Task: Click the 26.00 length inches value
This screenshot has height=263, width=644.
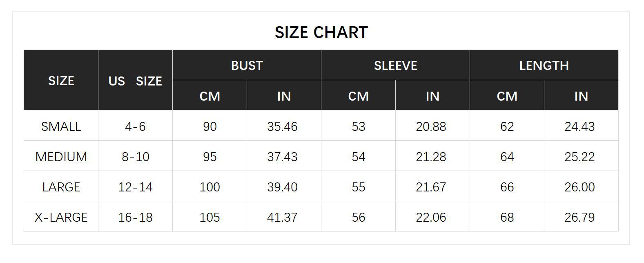Action: [579, 187]
